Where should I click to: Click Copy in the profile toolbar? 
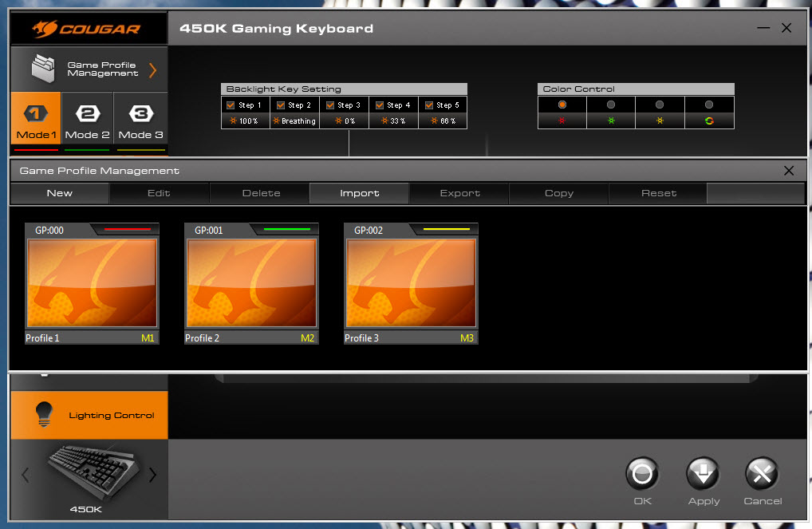(x=559, y=193)
